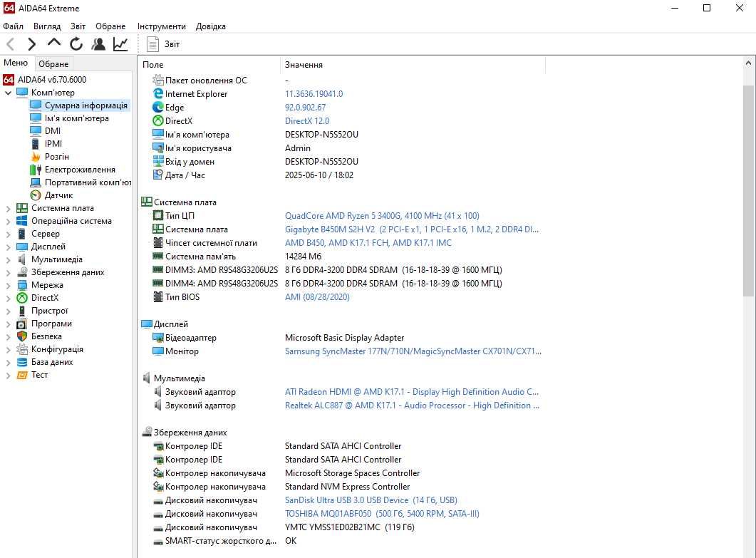Open Довідка menu
The width and height of the screenshot is (756, 558).
point(211,26)
